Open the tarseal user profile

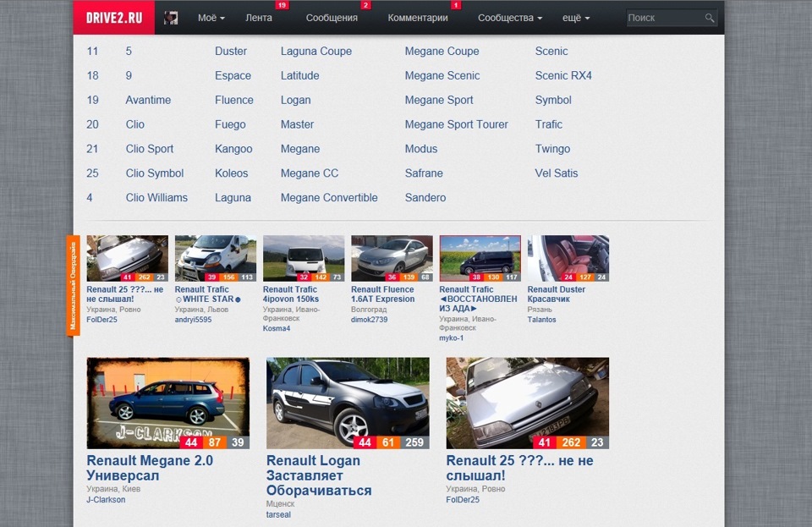click(278, 514)
